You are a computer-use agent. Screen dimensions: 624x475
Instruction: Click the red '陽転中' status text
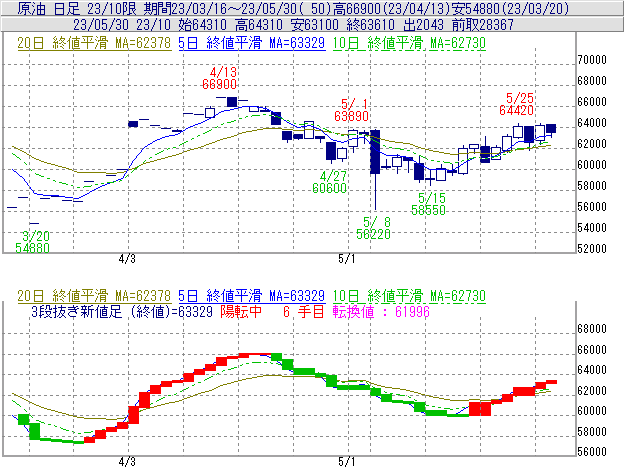pyautogui.click(x=241, y=311)
